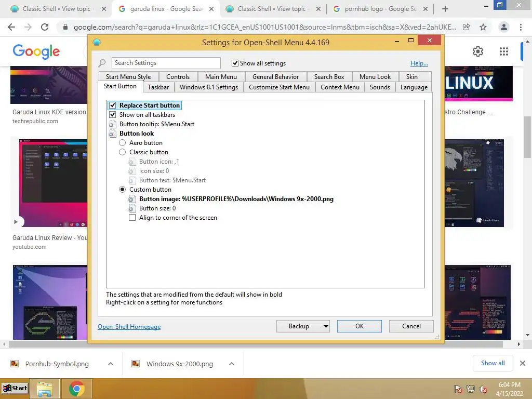Click the Button size setting icon

(x=132, y=208)
